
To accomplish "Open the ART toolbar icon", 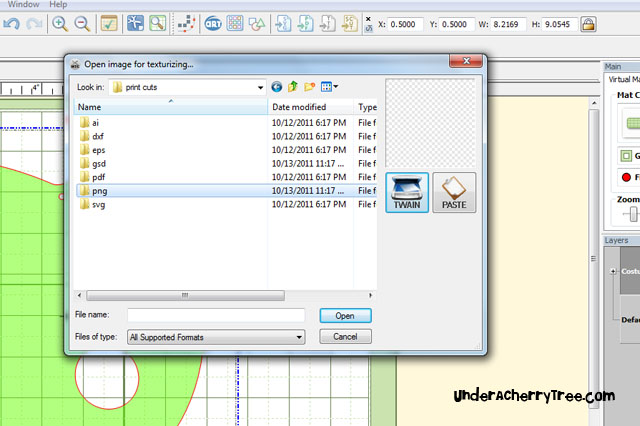I will click(213, 24).
